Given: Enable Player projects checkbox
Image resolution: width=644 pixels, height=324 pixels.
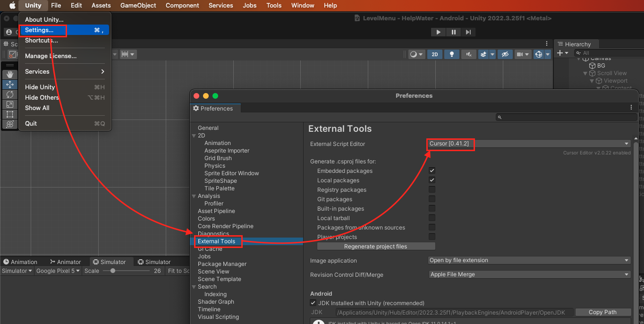Looking at the screenshot, I should tap(432, 237).
